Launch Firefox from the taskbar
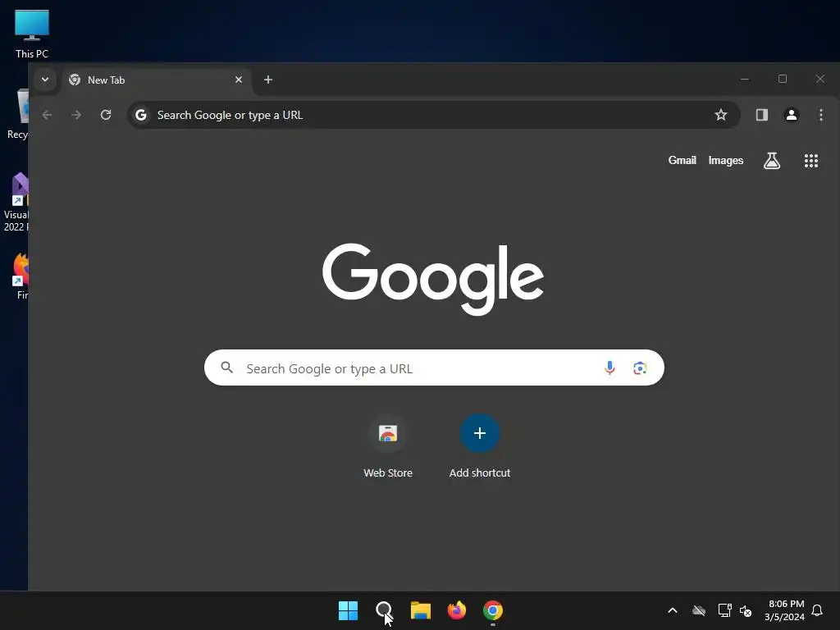 (x=456, y=610)
